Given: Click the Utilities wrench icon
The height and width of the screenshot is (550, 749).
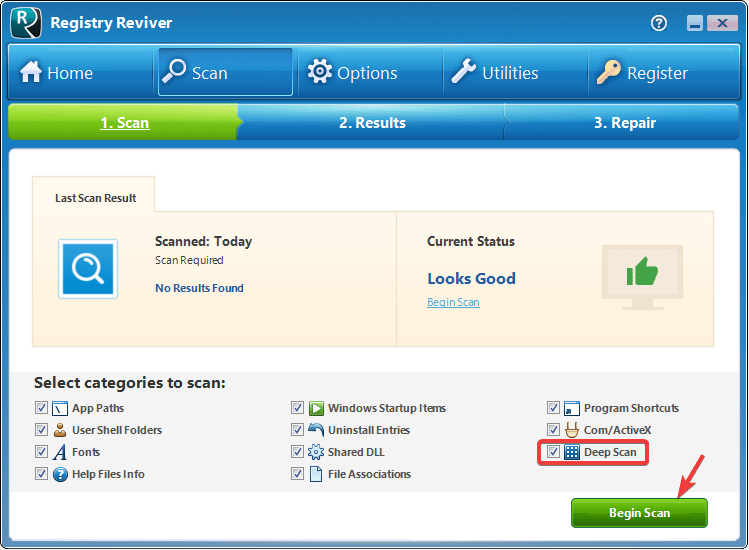Looking at the screenshot, I should (x=464, y=71).
